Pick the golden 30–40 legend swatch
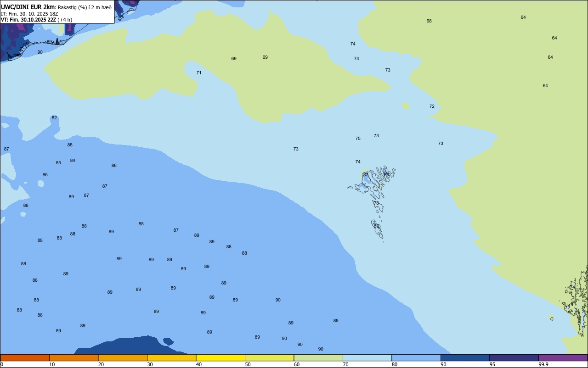 point(171,357)
